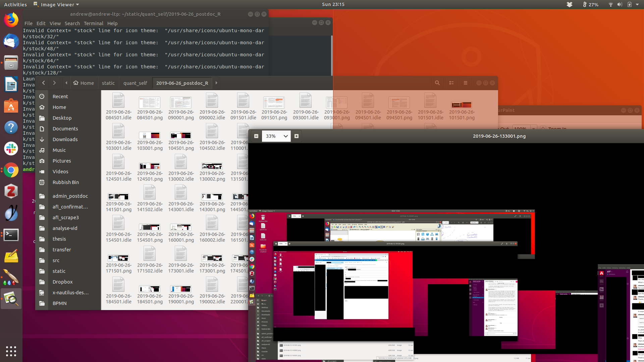Open the system menu dropdown arrow
This screenshot has height=362, width=644.
click(x=637, y=4)
